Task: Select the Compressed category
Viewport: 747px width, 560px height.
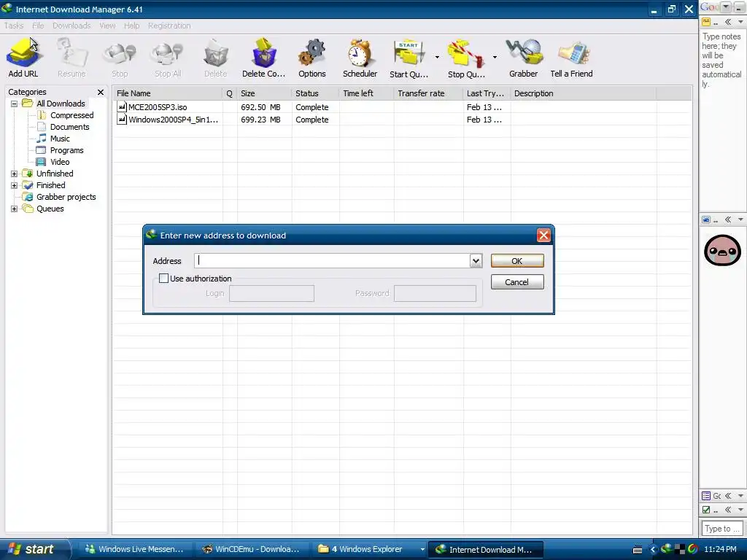Action: (x=71, y=115)
